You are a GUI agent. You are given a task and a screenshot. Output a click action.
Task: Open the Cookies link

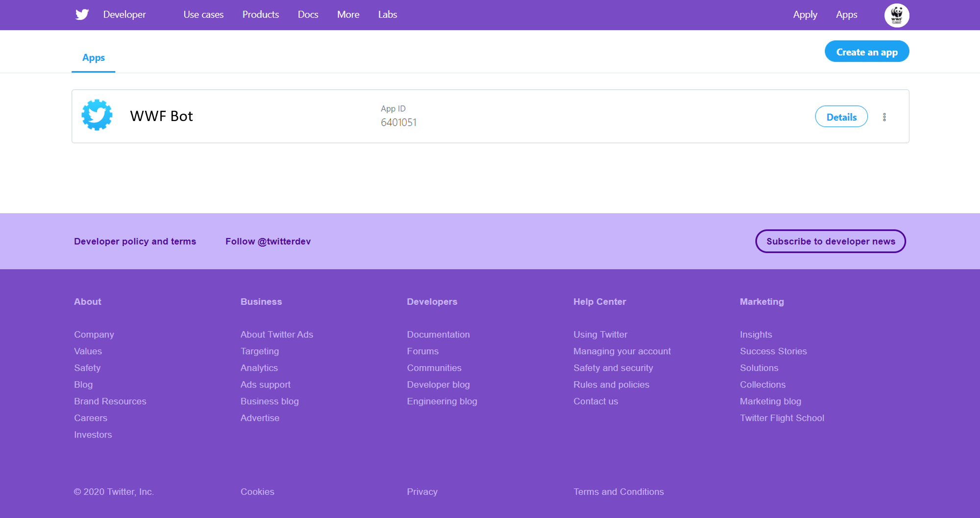(257, 492)
